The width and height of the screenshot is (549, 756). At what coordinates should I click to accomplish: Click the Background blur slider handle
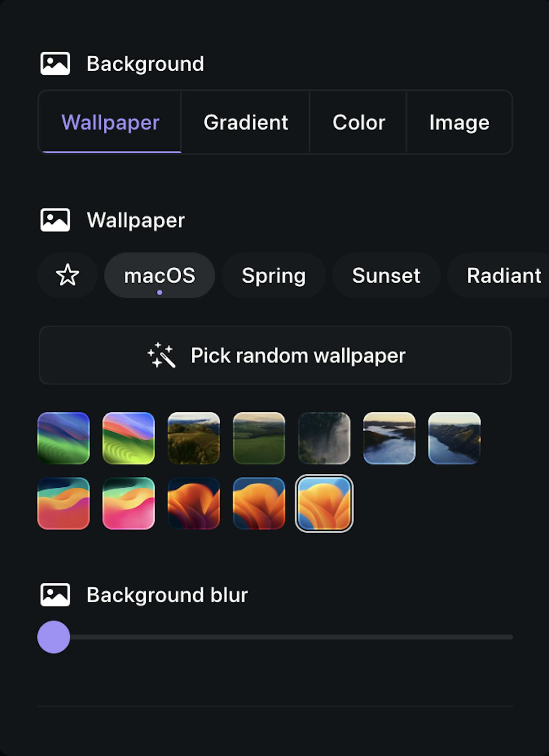coord(54,637)
